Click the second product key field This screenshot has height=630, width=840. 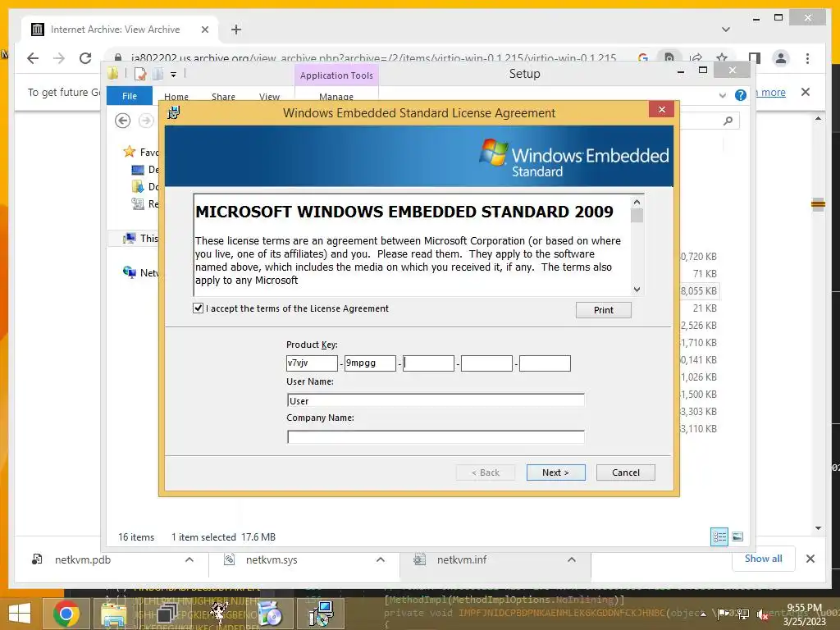click(x=370, y=363)
